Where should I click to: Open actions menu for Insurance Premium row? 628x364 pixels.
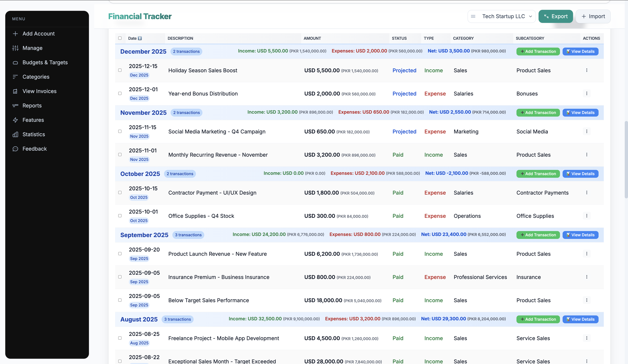point(587,277)
